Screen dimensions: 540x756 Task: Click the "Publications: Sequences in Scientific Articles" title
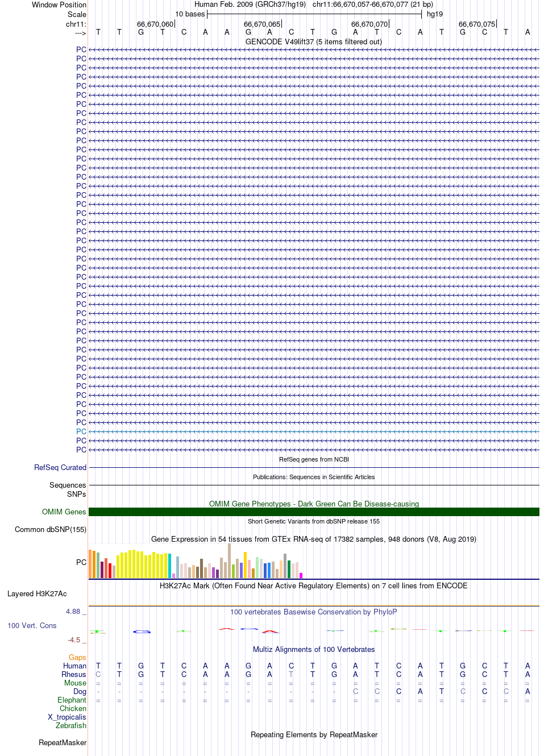coord(314,477)
